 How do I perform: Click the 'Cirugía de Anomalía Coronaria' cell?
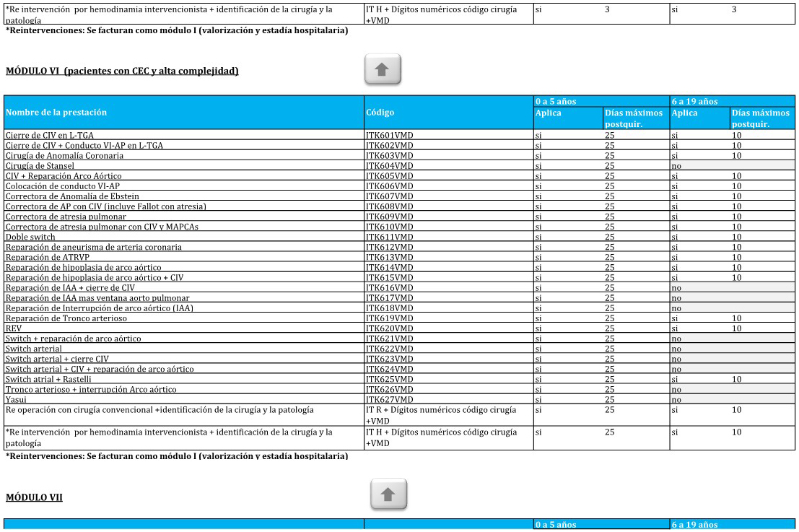pos(64,155)
